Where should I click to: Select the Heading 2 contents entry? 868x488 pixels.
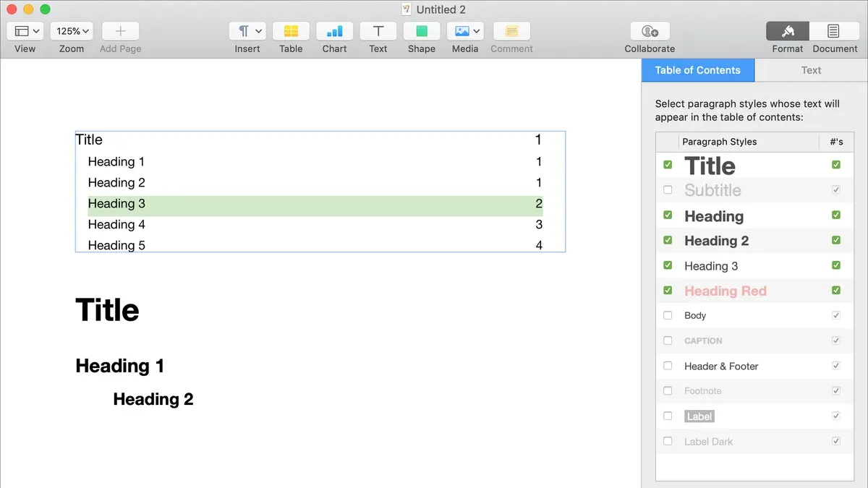point(315,183)
